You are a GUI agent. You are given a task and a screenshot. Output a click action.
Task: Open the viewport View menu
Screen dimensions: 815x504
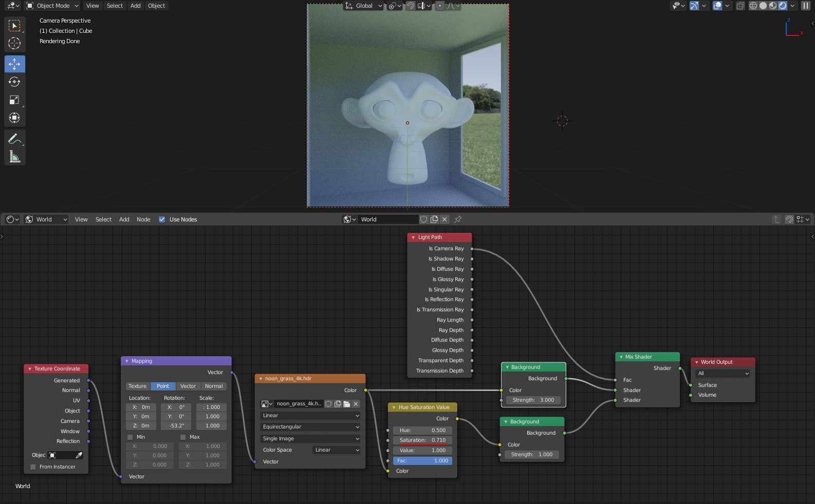tap(92, 6)
